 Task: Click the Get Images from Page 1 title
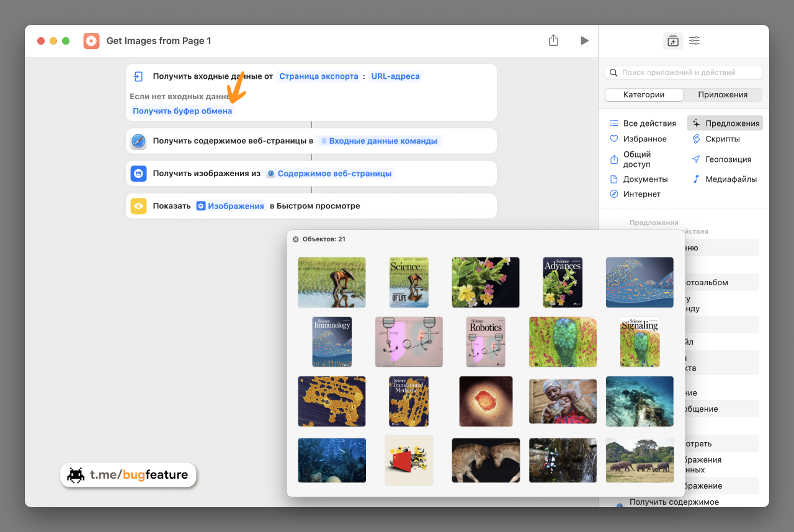pyautogui.click(x=159, y=41)
